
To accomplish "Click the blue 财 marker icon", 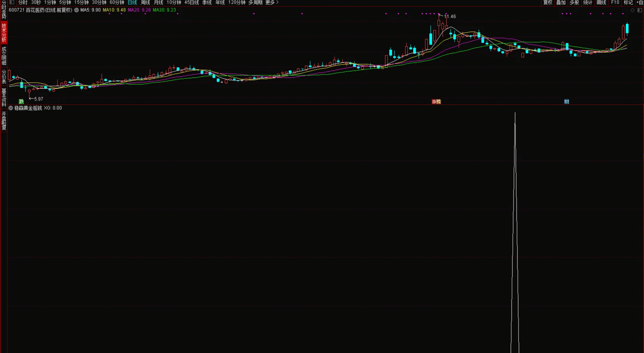I will click(567, 102).
